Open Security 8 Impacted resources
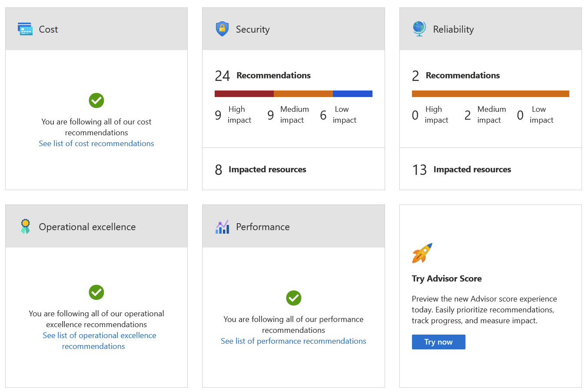This screenshot has width=588, height=392. tap(261, 170)
